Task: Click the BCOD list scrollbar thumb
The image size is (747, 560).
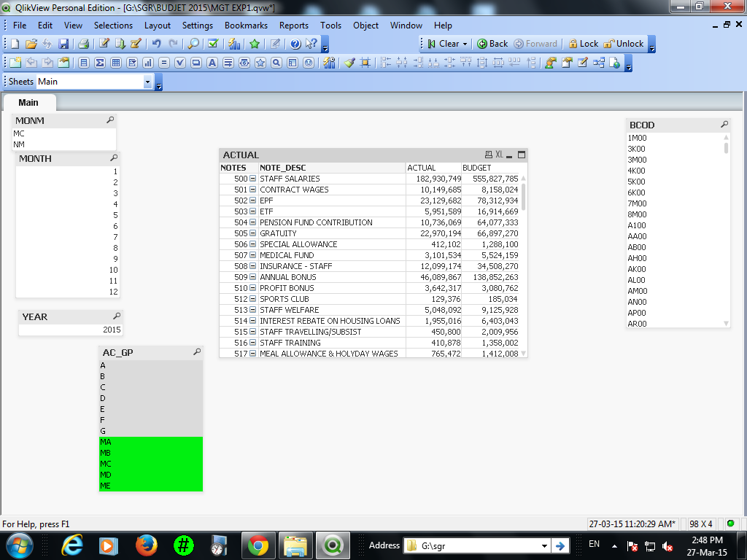Action: click(726, 147)
